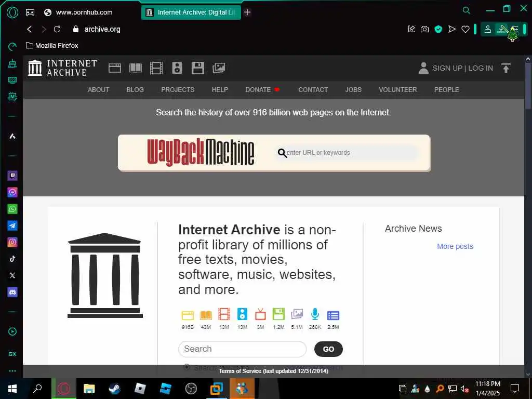
Task: Open the CONTACT menu item
Action: point(313,90)
